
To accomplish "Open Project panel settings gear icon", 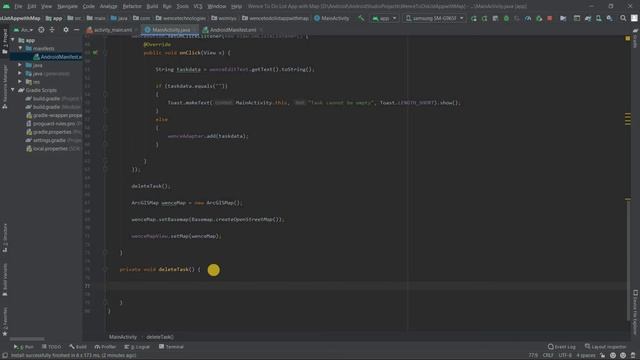I will [66, 30].
